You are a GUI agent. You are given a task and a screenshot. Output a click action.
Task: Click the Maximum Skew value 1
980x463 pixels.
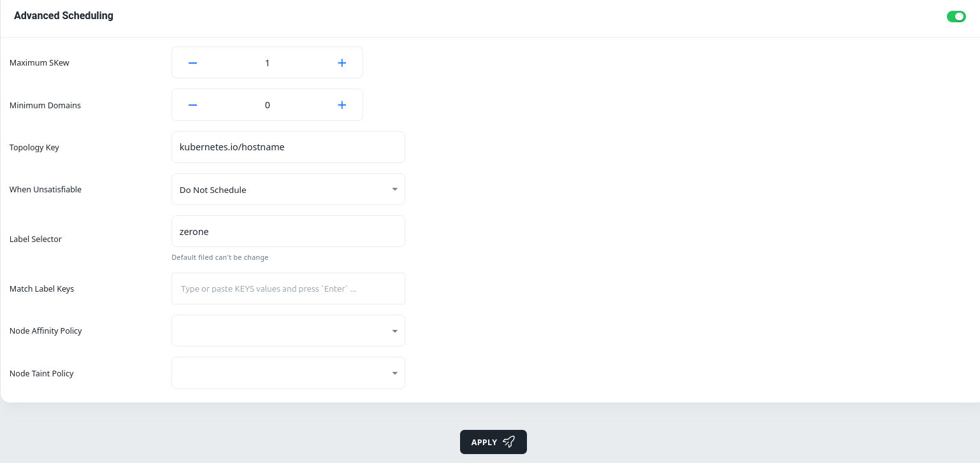[267, 63]
